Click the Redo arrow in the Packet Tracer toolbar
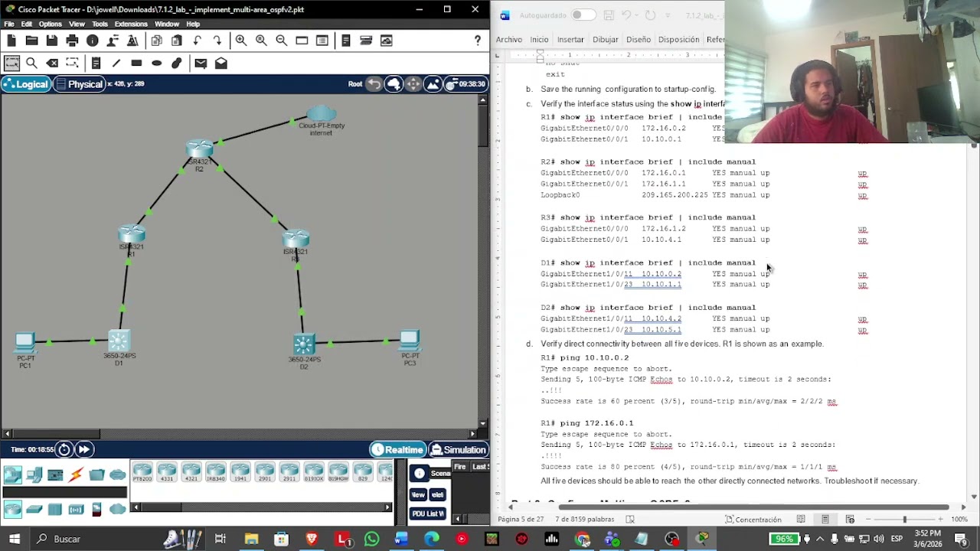Viewport: 980px width, 551px height. pyautogui.click(x=217, y=41)
